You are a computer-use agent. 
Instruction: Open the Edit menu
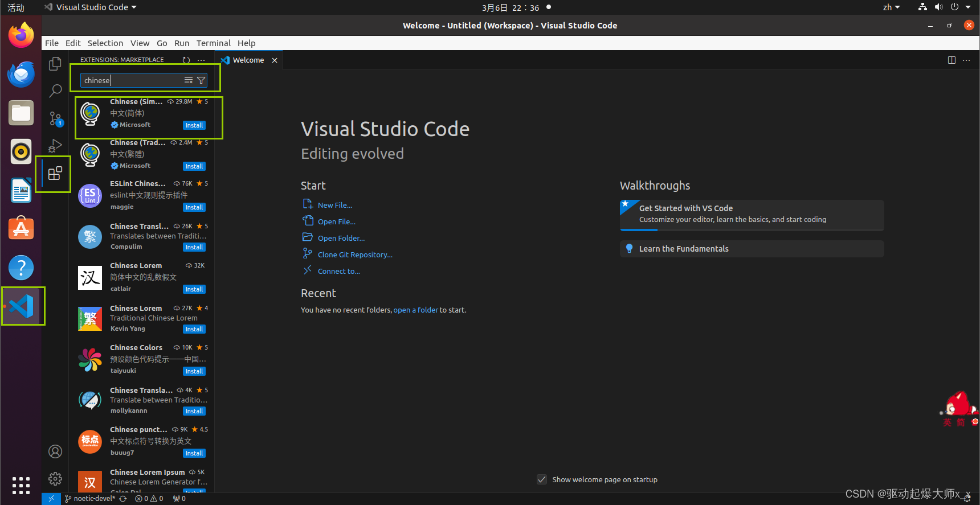pyautogui.click(x=73, y=43)
